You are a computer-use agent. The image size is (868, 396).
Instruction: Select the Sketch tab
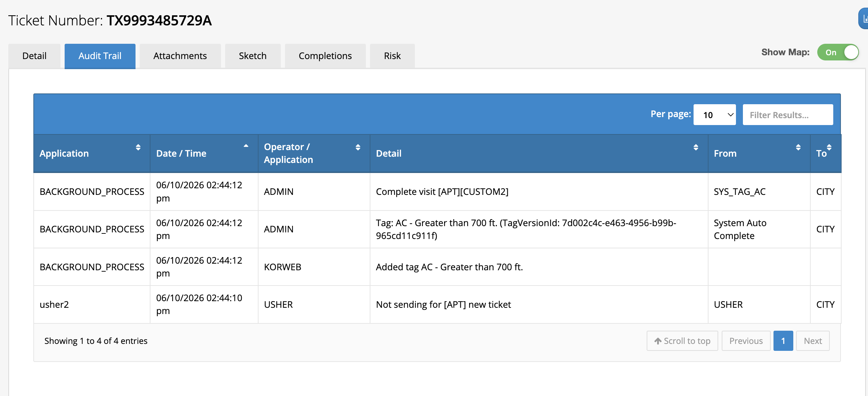253,56
